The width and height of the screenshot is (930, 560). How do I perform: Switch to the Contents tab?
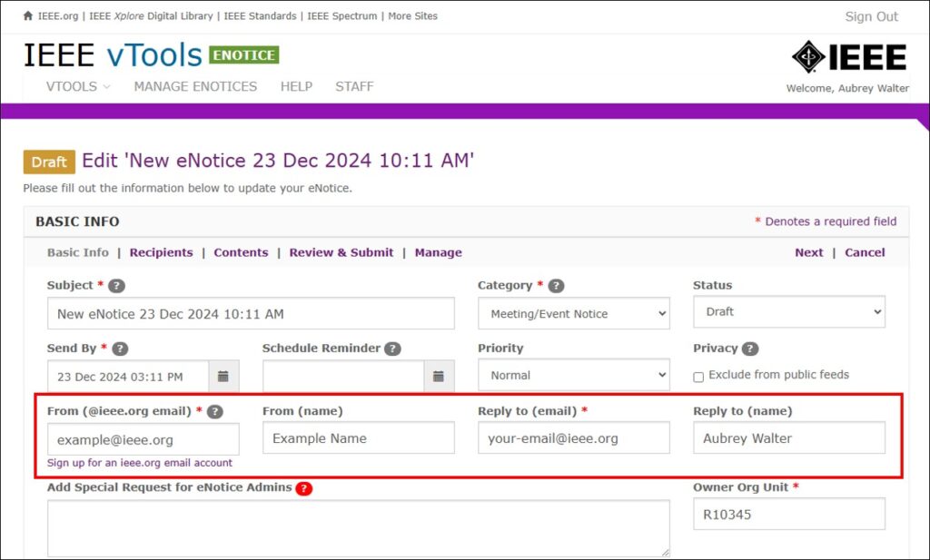point(241,252)
